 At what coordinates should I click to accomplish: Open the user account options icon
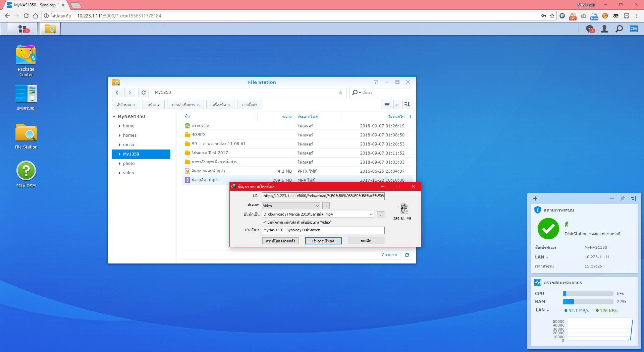point(604,29)
